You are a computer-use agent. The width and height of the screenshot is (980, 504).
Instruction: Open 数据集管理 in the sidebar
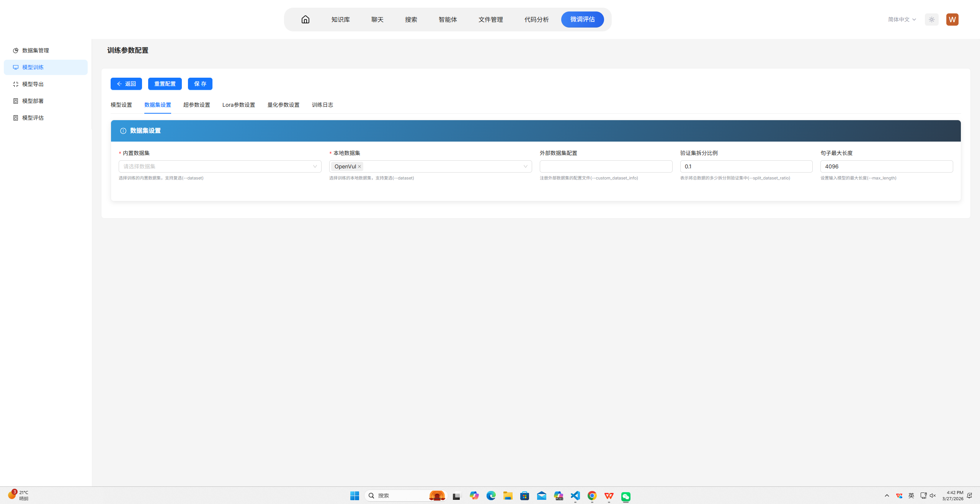click(36, 51)
